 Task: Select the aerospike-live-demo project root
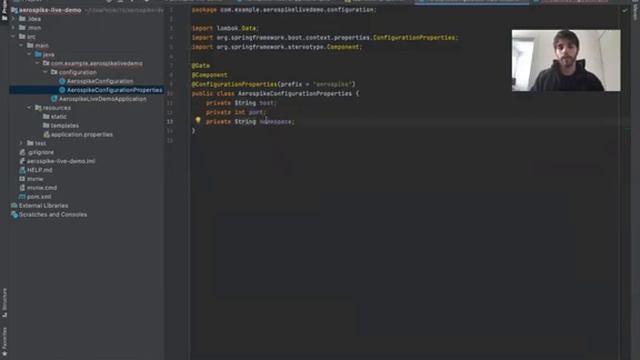click(50, 10)
